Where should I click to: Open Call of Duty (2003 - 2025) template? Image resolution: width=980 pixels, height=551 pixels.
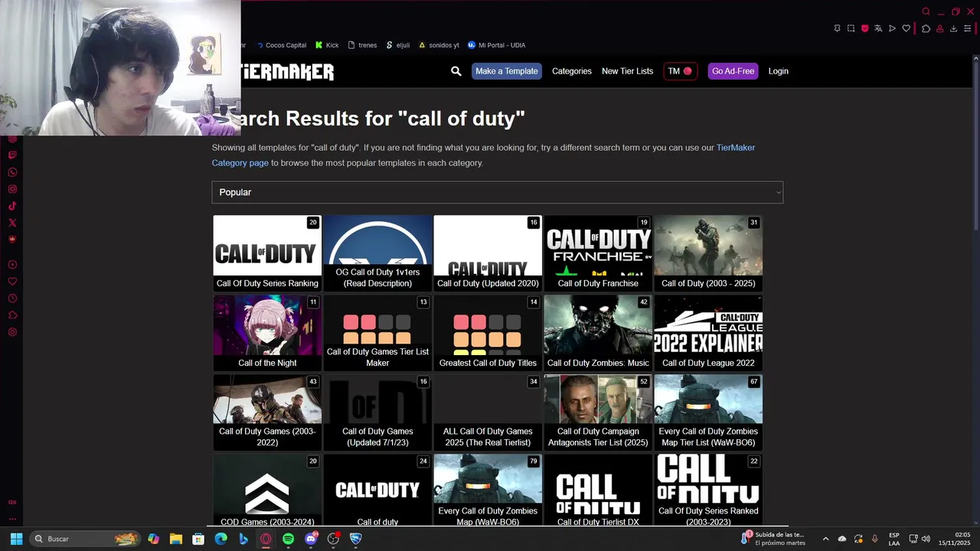click(708, 253)
